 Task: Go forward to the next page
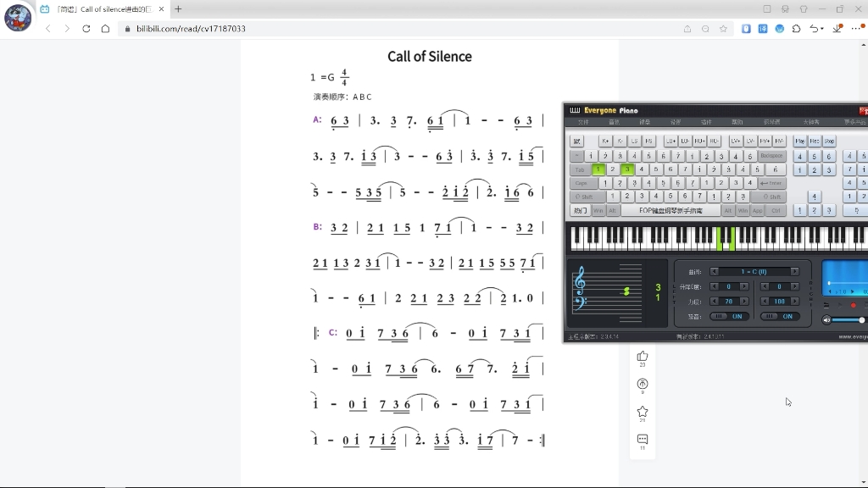pyautogui.click(x=67, y=29)
